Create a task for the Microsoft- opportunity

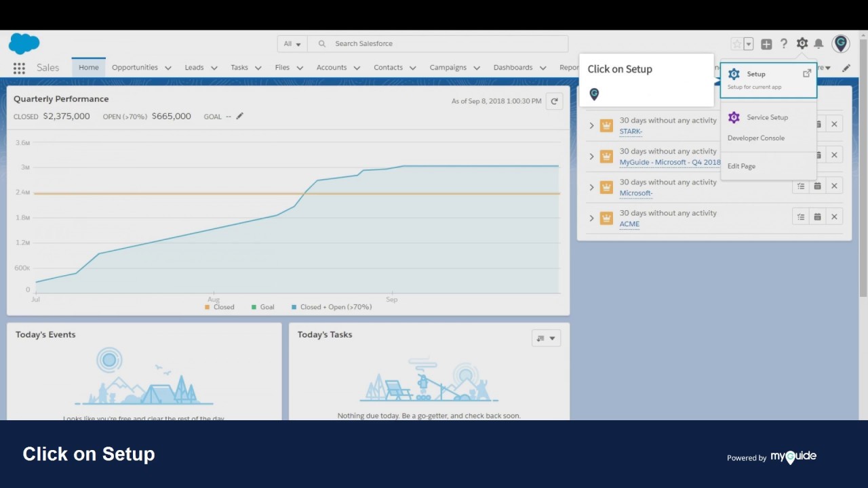pos(801,186)
